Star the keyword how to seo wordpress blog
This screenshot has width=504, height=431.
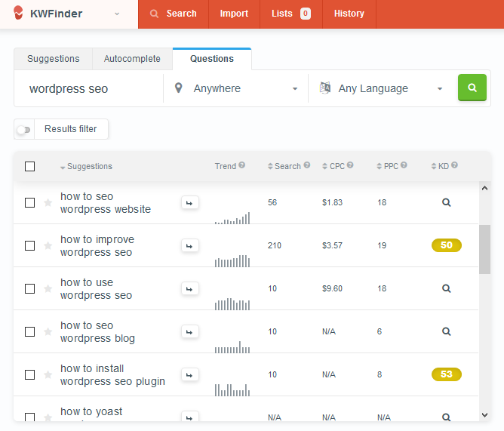point(48,331)
